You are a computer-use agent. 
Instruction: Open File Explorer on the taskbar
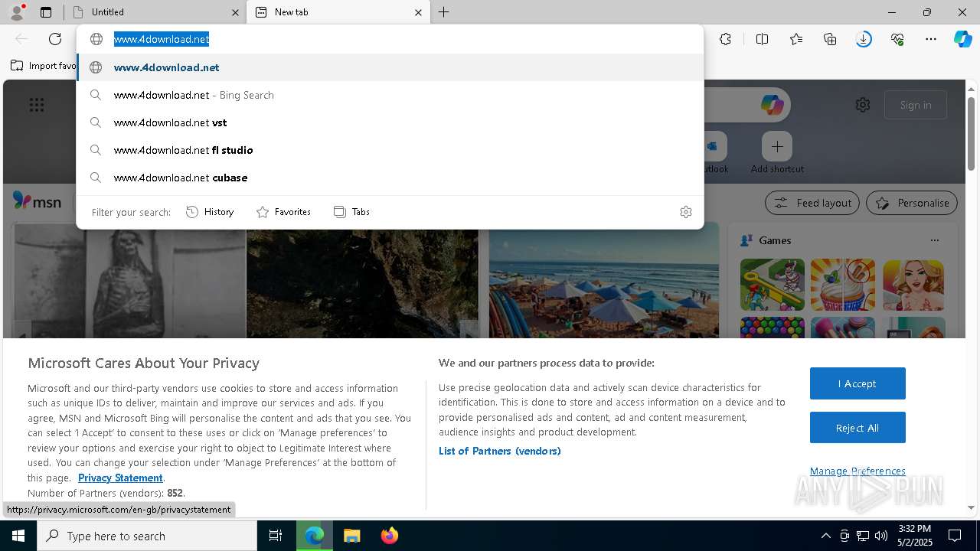[351, 536]
